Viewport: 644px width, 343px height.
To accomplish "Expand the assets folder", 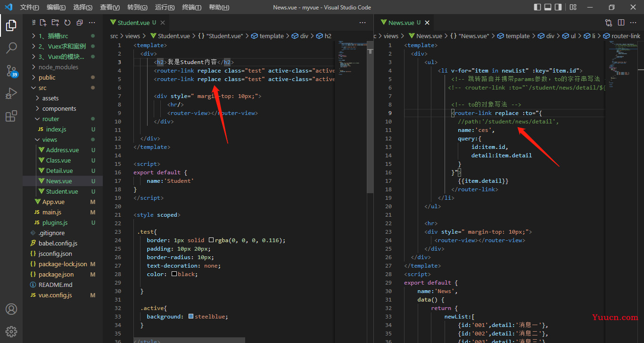I will 63,98.
